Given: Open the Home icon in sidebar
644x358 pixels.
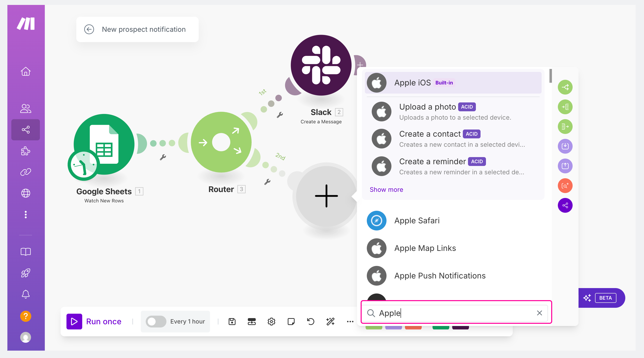Looking at the screenshot, I should point(26,71).
